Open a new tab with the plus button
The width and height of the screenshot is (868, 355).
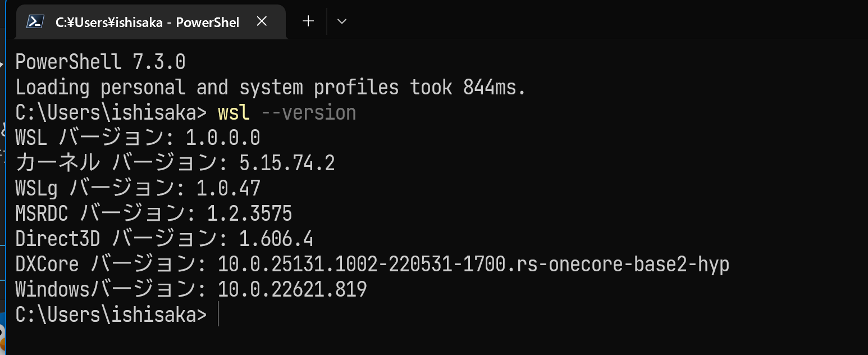[308, 22]
